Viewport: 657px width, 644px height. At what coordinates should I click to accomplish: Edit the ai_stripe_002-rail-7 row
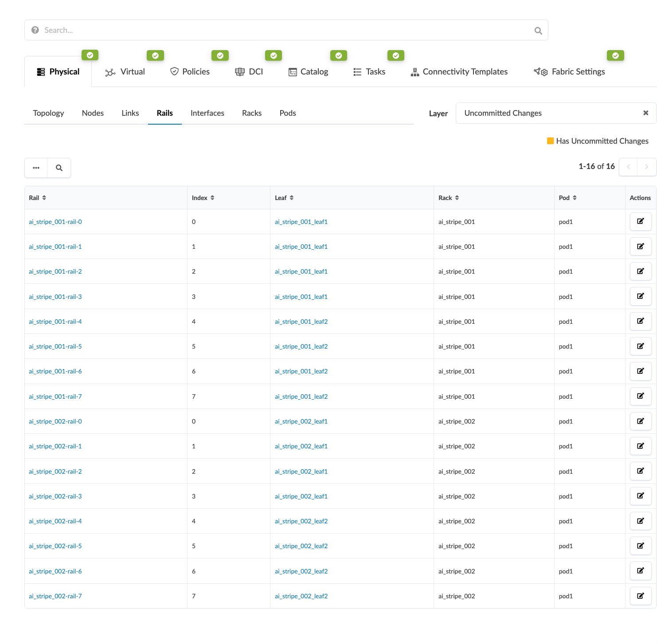pyautogui.click(x=640, y=596)
